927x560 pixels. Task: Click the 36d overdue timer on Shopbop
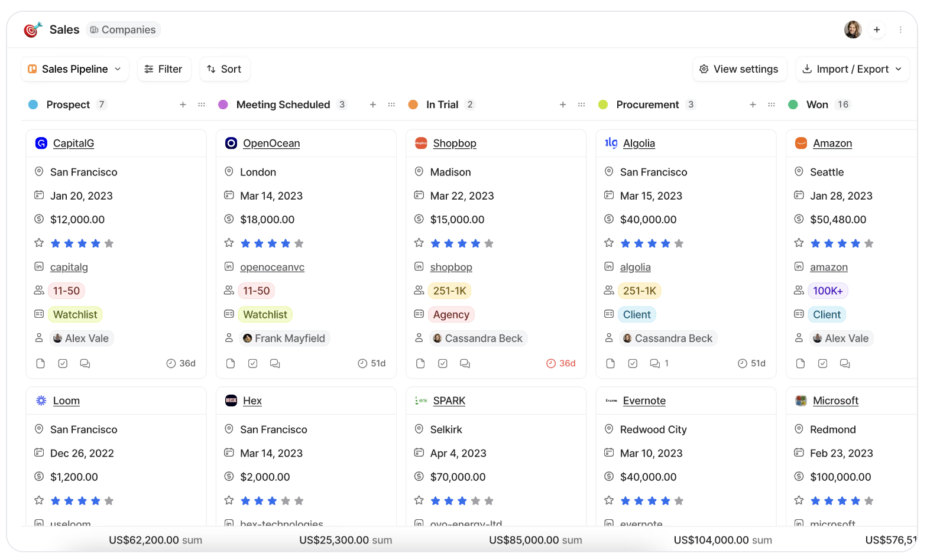click(x=561, y=363)
